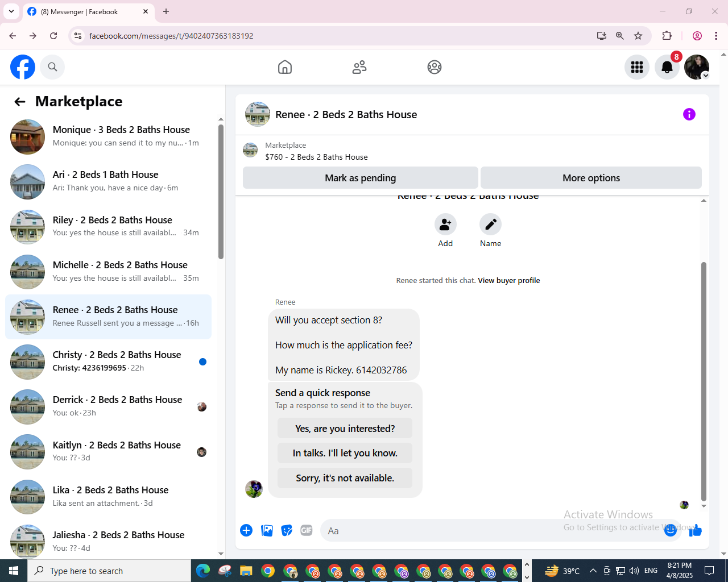Viewport: 728px width, 582px height.
Task: Click More options button
Action: click(591, 178)
